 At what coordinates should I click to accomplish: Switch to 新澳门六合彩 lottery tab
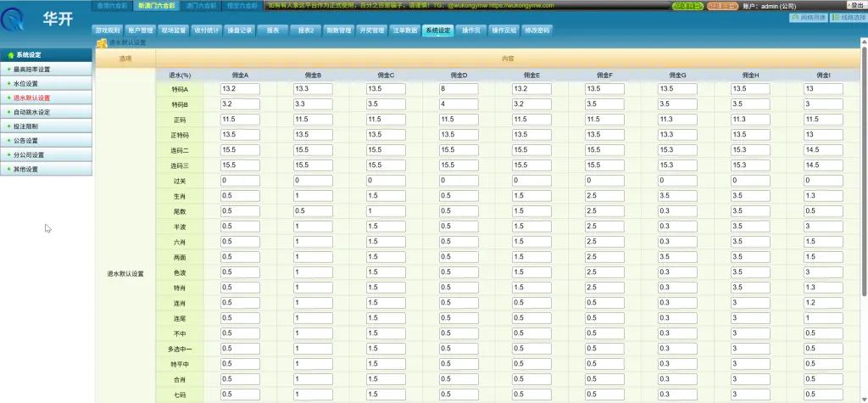156,6
